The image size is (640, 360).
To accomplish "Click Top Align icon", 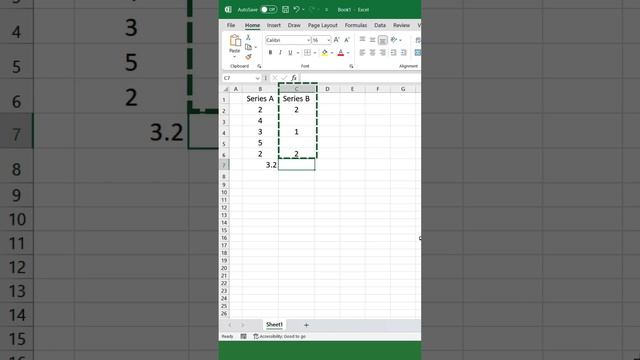I will click(x=362, y=40).
